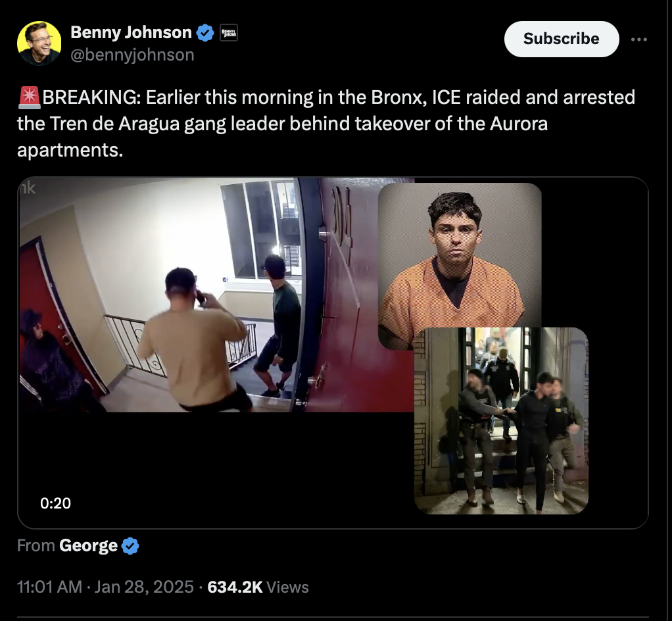
Task: Click the Jan 28, 2025 date
Action: [144, 587]
